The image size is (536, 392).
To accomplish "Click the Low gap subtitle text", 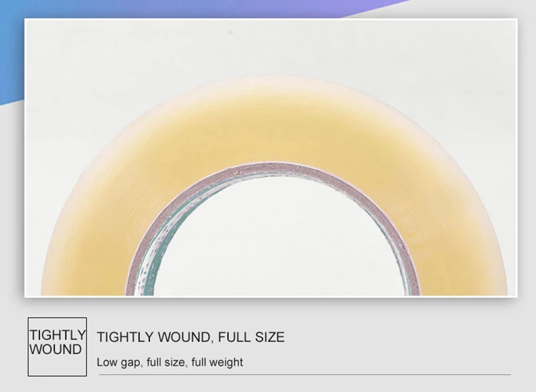I will (170, 362).
